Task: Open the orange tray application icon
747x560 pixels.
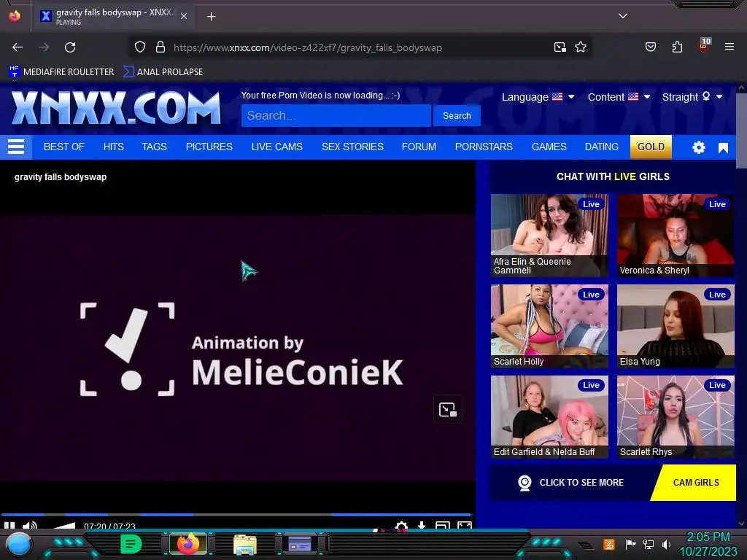Action: (608, 544)
